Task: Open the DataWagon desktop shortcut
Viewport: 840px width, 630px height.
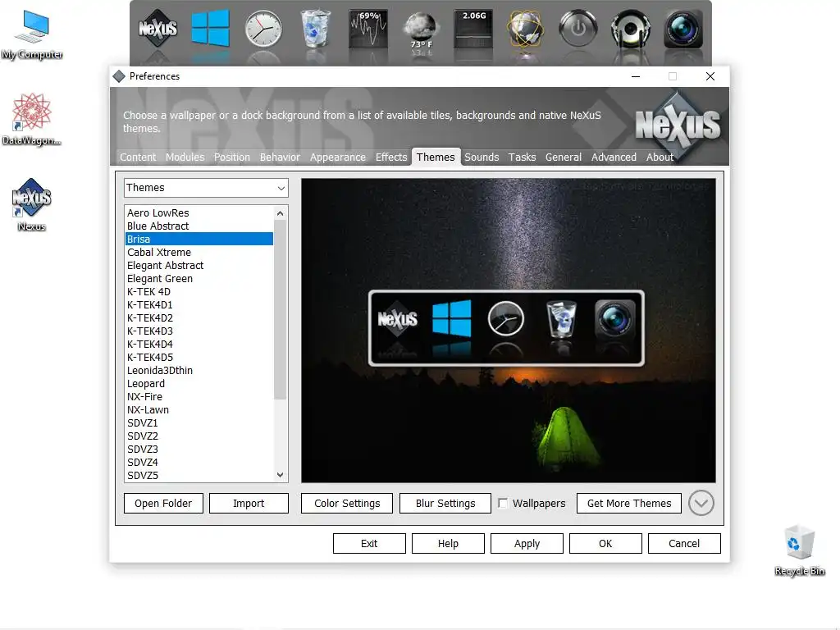Action: 32,119
